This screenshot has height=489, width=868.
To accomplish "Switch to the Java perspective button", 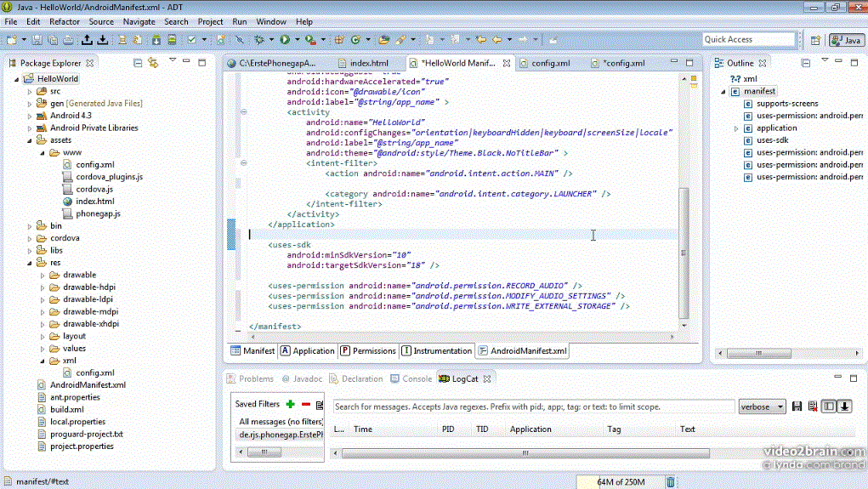I will pos(846,40).
